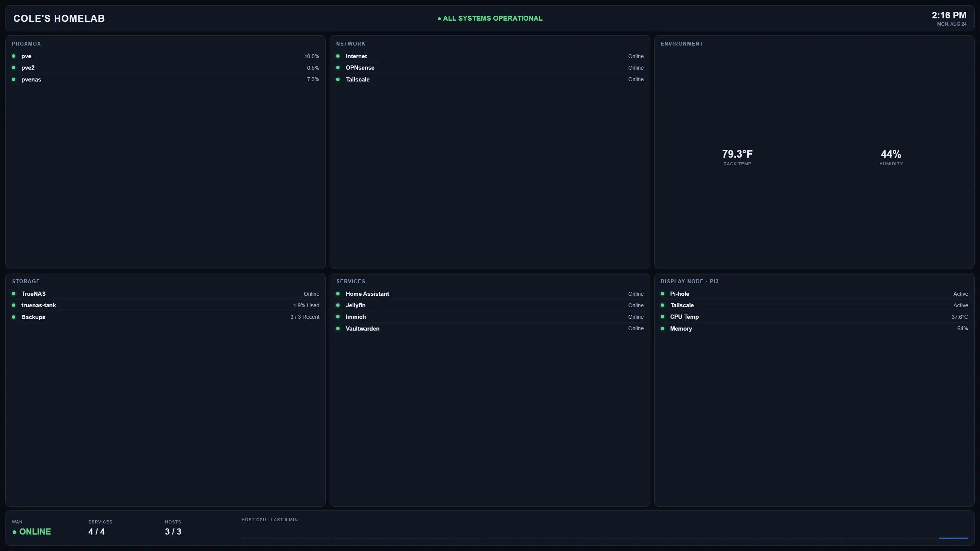The height and width of the screenshot is (551, 980).
Task: Click the Internet status dot
Action: coord(338,56)
